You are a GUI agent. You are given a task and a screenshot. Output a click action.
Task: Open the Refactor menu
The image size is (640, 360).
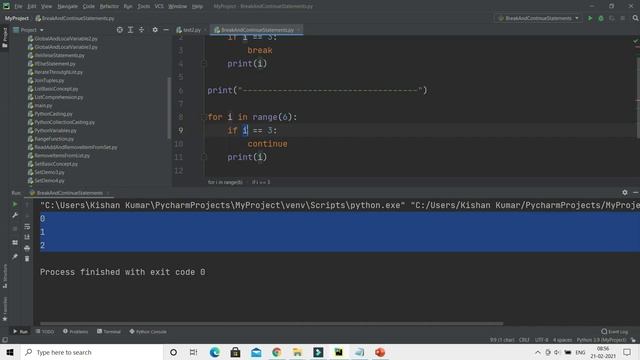[x=109, y=6]
